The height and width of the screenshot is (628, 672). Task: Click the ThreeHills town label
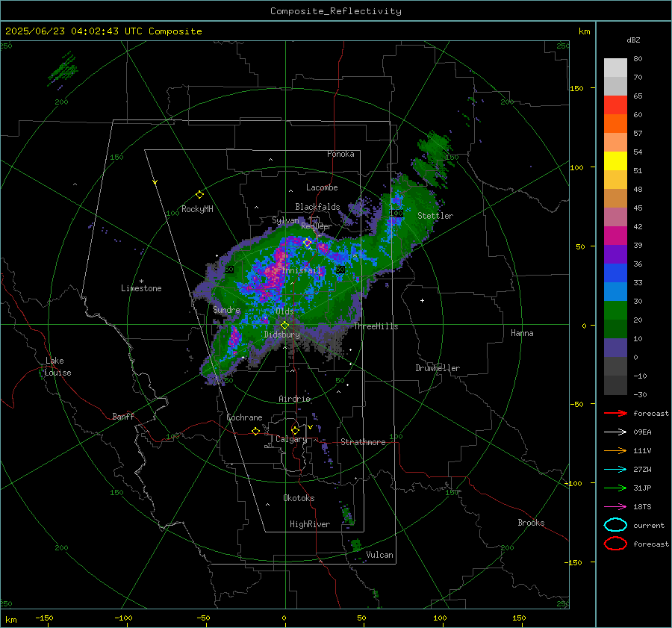[376, 326]
